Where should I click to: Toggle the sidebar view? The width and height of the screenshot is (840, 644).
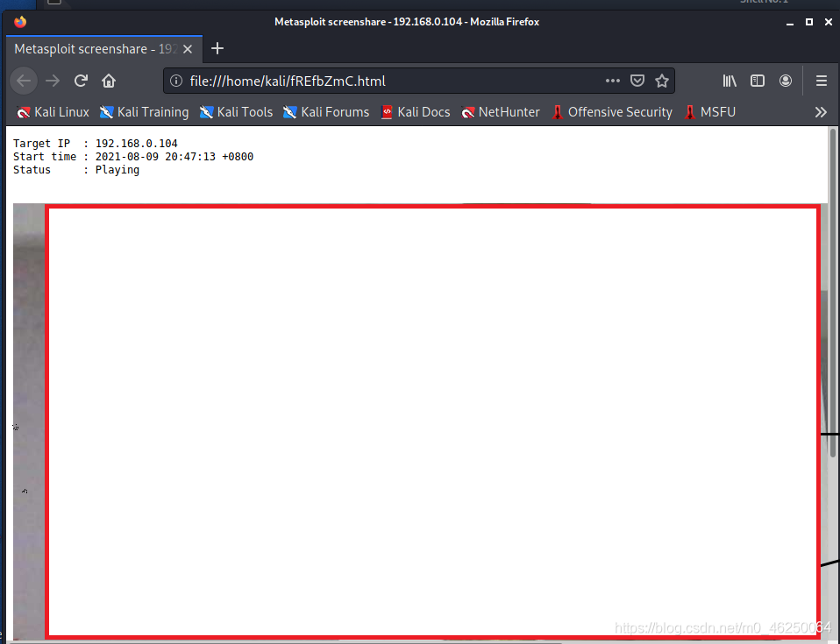click(758, 81)
